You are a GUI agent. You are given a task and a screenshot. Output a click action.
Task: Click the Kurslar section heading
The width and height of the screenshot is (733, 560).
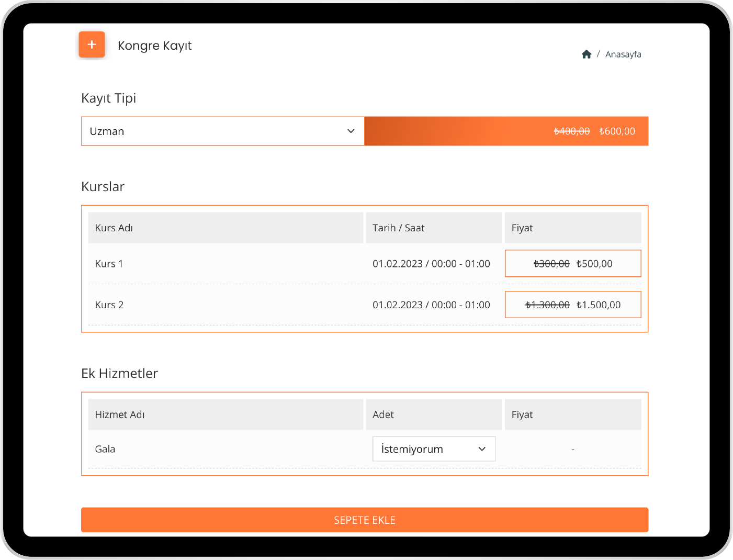click(103, 187)
